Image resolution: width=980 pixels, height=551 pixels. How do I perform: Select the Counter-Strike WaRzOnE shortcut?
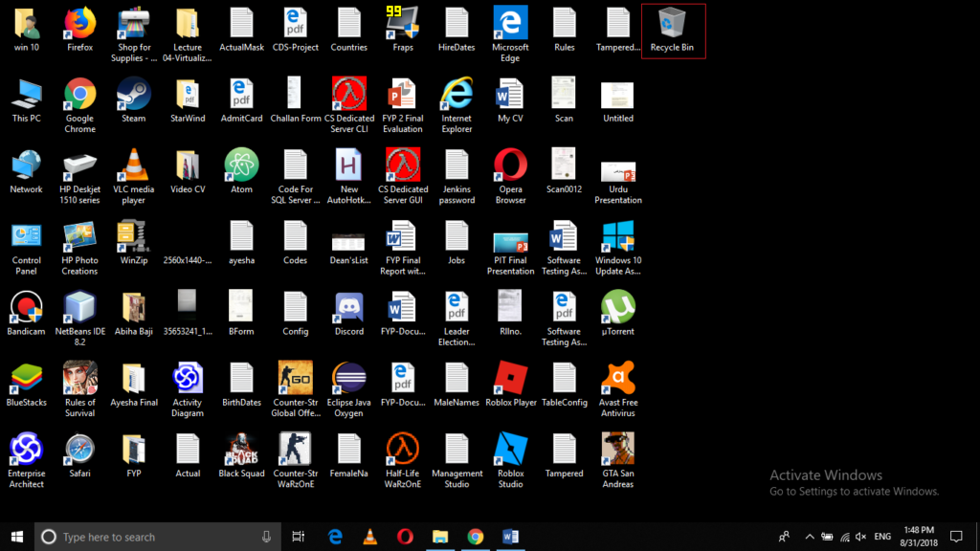click(x=296, y=461)
